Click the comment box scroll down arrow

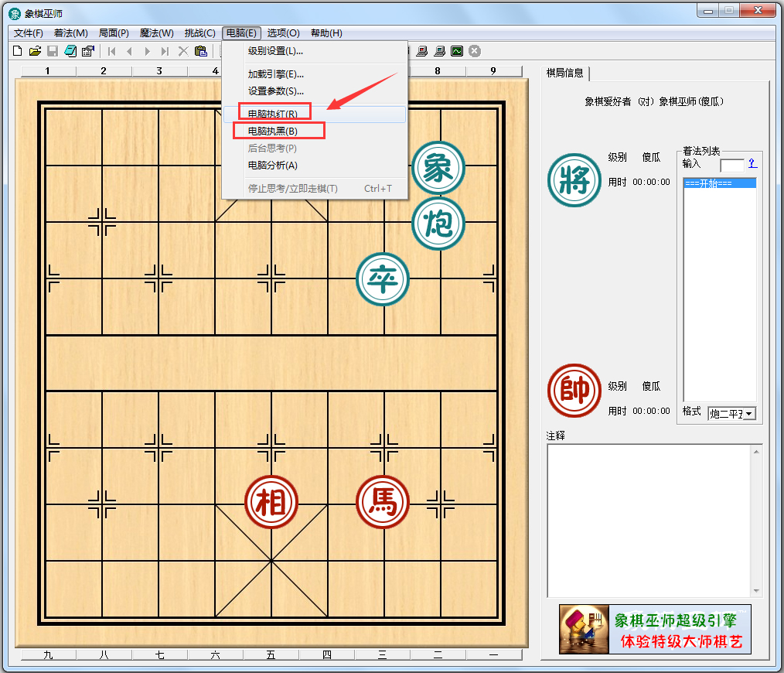pos(756,591)
